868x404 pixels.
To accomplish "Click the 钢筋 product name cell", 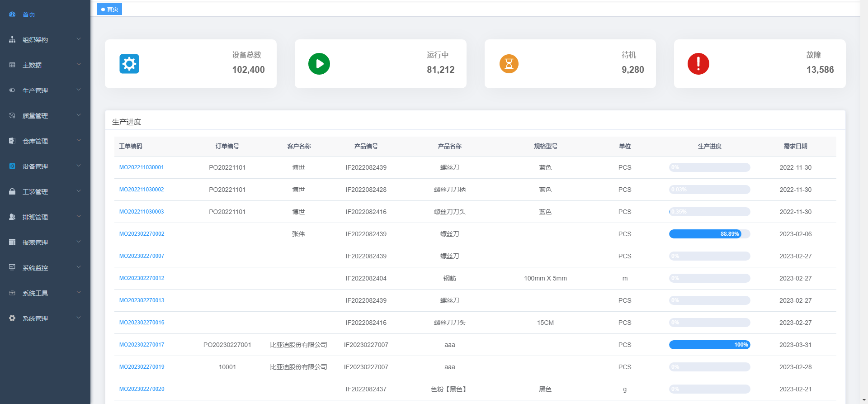I will 450,278.
